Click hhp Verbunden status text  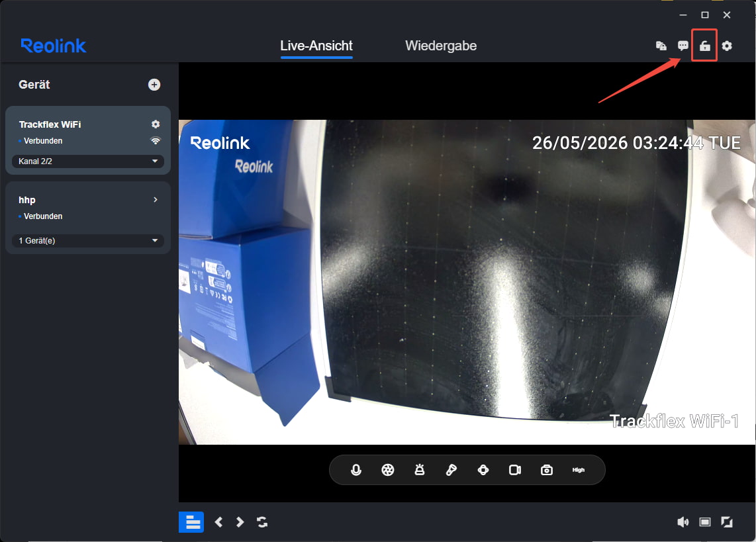43,216
